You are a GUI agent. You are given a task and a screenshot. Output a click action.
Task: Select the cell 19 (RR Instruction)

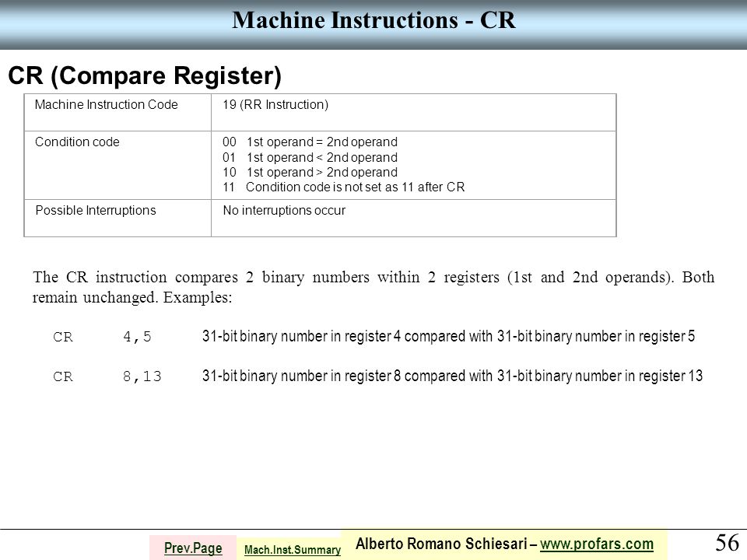pos(413,112)
